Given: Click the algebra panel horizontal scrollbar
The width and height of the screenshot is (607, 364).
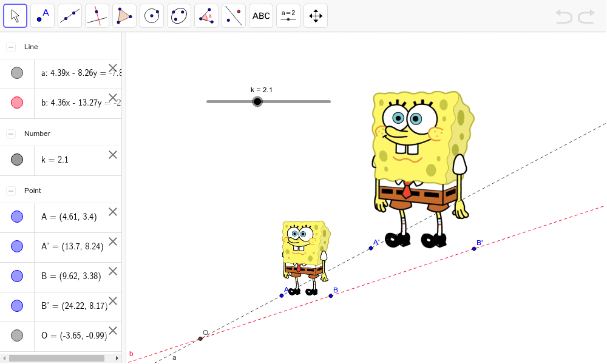Looking at the screenshot, I should point(56,358).
